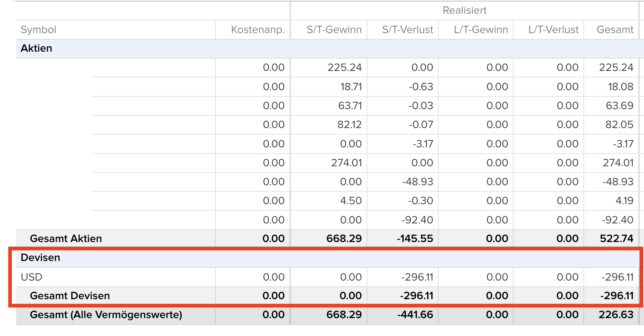The image size is (644, 336).
Task: Select the S/T-Verlust column header
Action: pos(407,30)
